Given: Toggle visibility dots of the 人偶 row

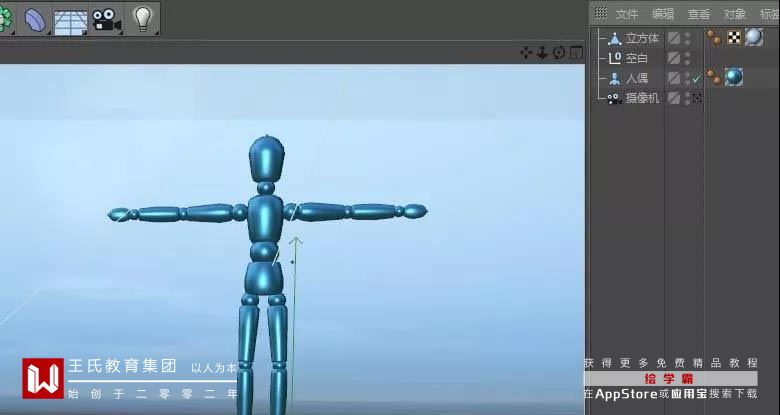Looking at the screenshot, I should click(x=687, y=78).
